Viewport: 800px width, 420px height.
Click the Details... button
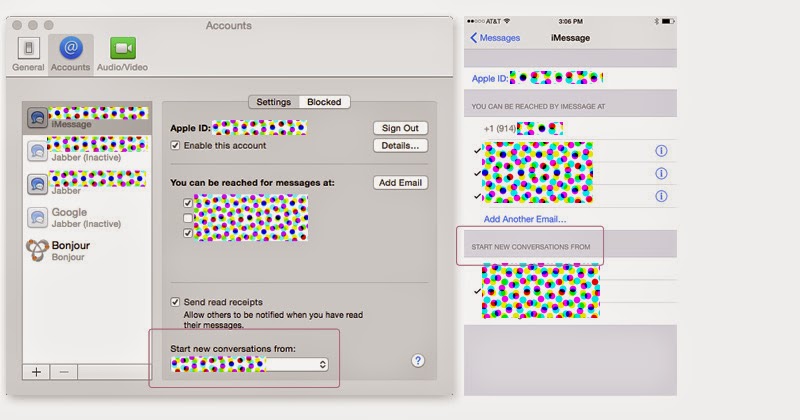(401, 146)
